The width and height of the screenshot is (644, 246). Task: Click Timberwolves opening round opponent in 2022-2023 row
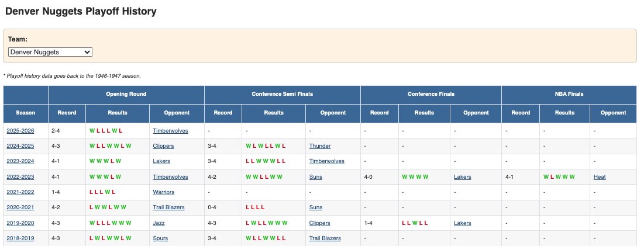[170, 176]
